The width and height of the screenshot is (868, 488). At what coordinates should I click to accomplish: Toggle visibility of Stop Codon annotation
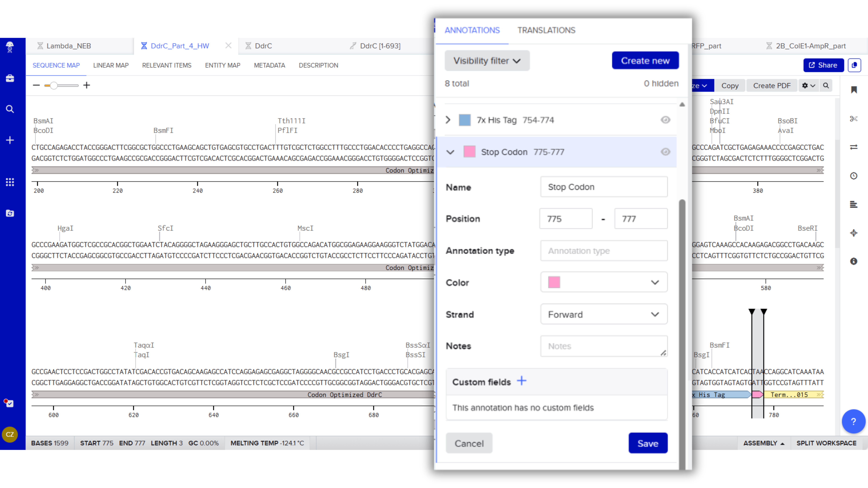[665, 152]
